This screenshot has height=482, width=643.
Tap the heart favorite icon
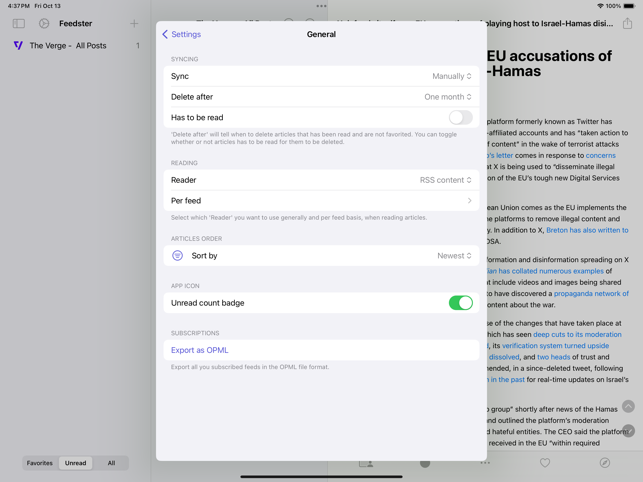[x=545, y=463]
